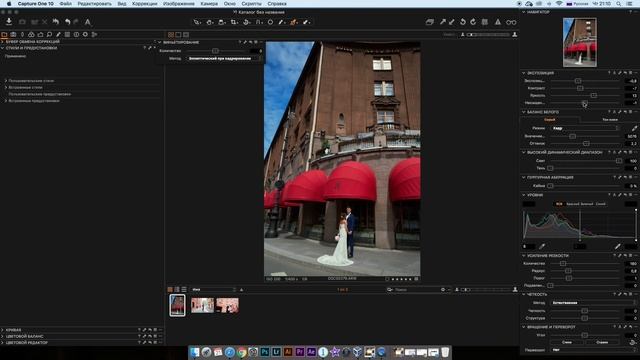
Task: Click the Undo arrow in the top toolbar
Action: (x=68, y=22)
